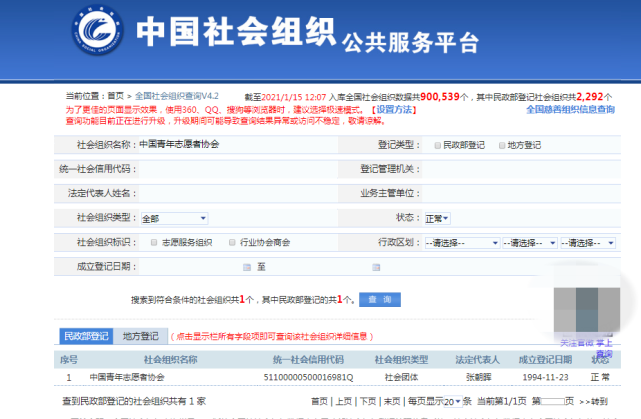The image size is (641, 419).
Task: Click the 成立登记日期 end date field
Action: click(319, 267)
